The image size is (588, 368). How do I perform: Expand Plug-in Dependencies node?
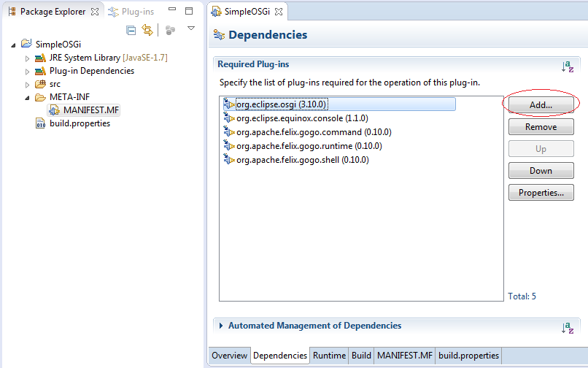(x=27, y=72)
